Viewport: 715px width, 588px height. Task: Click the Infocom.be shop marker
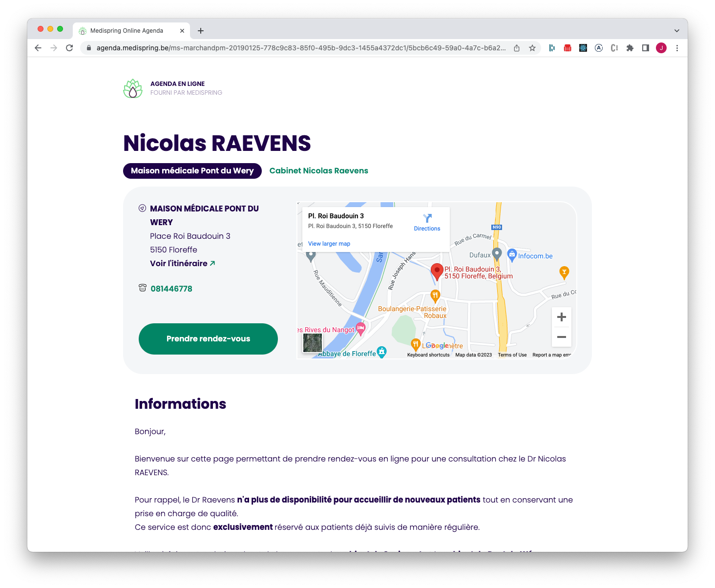pos(512,255)
